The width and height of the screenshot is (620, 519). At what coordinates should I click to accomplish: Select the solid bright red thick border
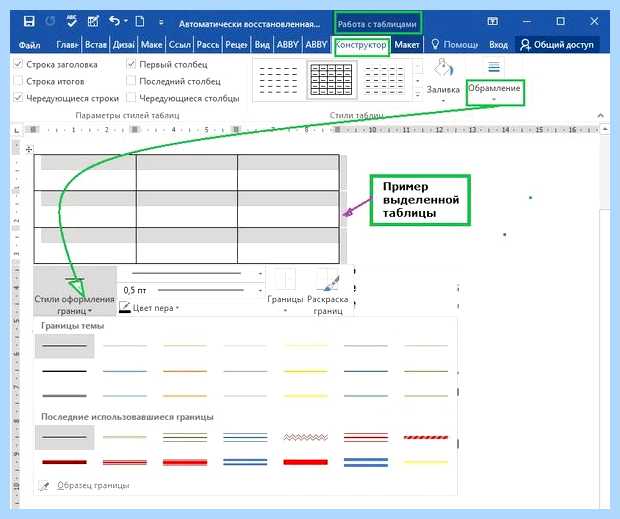point(305,462)
